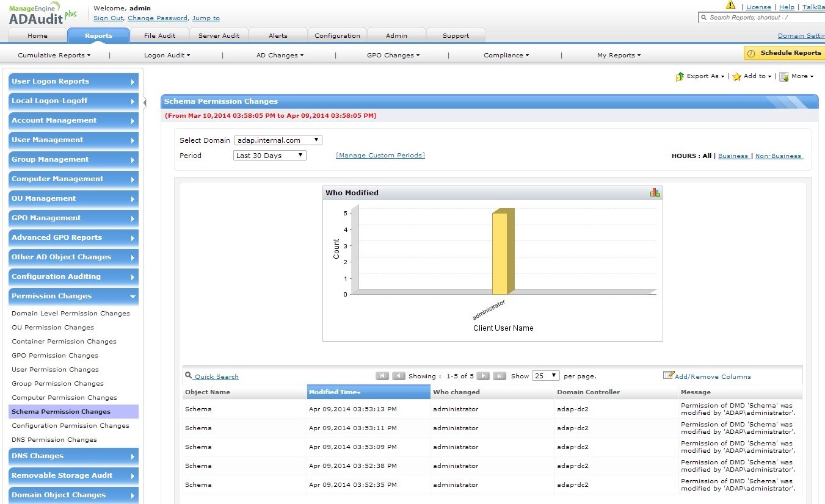825x504 pixels.
Task: Show Business hours only
Action: pyautogui.click(x=733, y=156)
